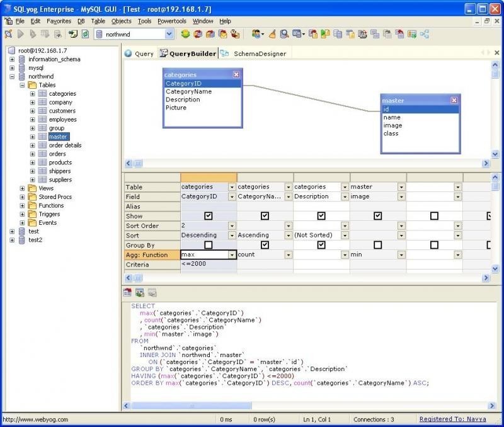Click the schema designer icon at toolbar end
This screenshot has width=504, height=427.
tap(425, 34)
